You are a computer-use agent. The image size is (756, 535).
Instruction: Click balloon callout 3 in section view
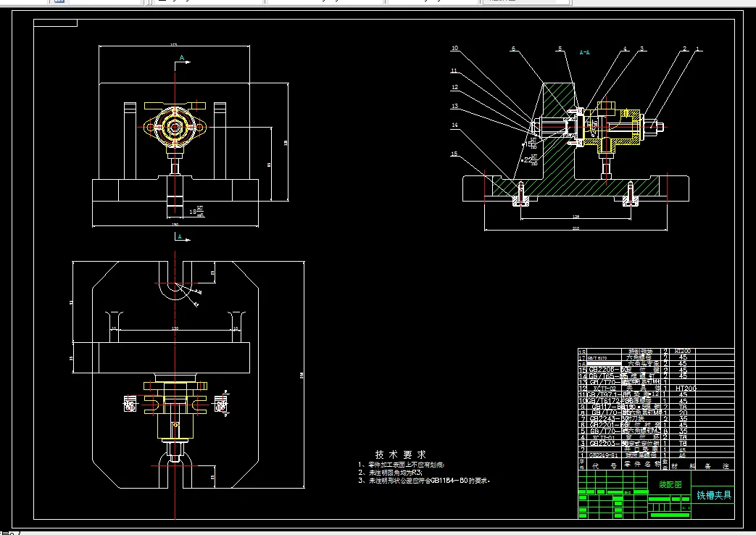641,49
